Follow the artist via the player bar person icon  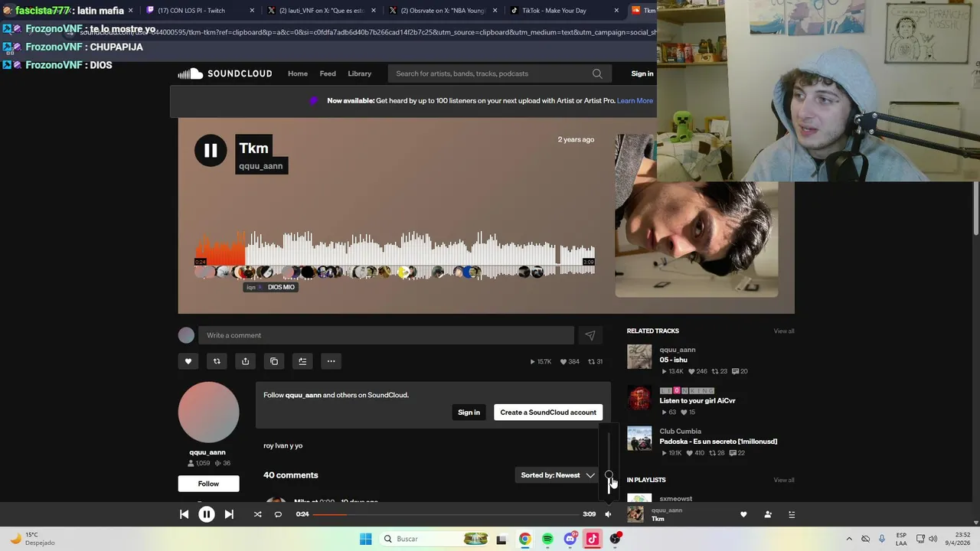click(x=768, y=514)
